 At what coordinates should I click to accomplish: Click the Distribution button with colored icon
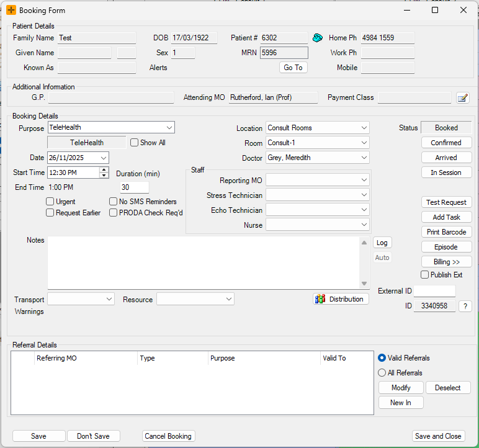(341, 299)
